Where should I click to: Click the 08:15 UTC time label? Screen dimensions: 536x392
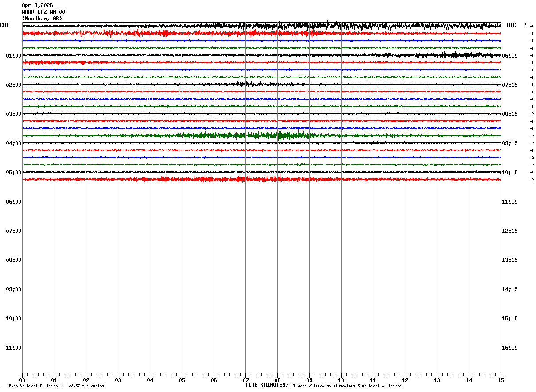pyautogui.click(x=510, y=114)
